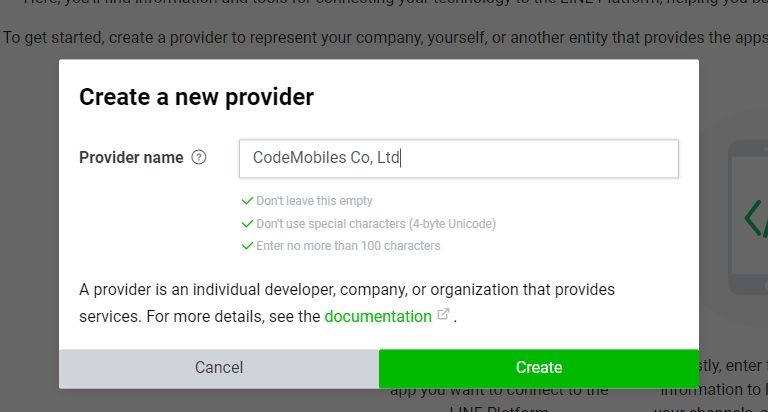Open the documentation link
The height and width of the screenshot is (412, 768).
tap(378, 316)
